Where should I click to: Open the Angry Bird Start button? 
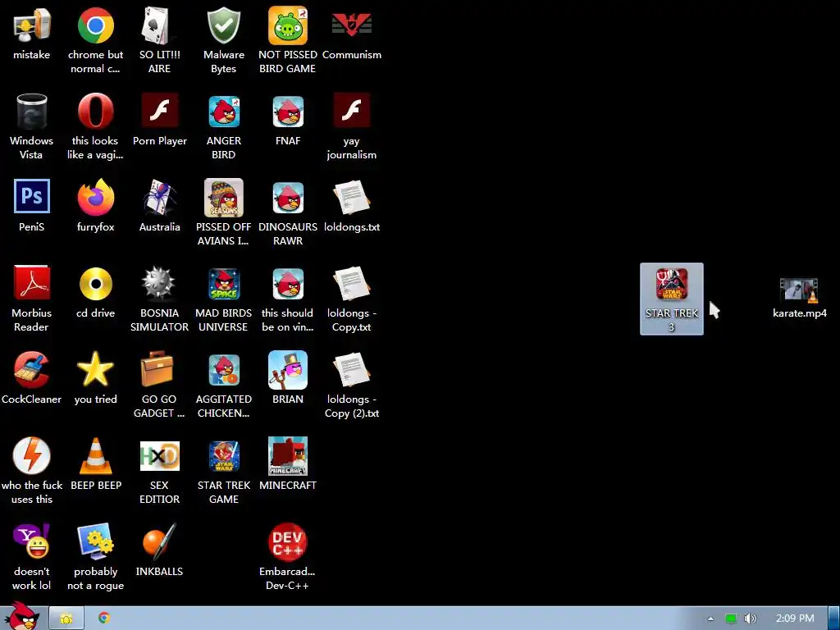click(x=22, y=616)
